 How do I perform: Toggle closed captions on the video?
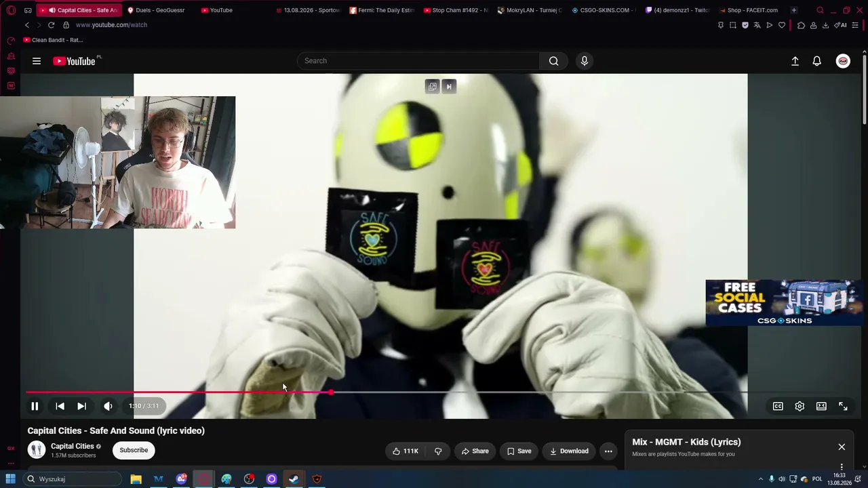coord(778,406)
